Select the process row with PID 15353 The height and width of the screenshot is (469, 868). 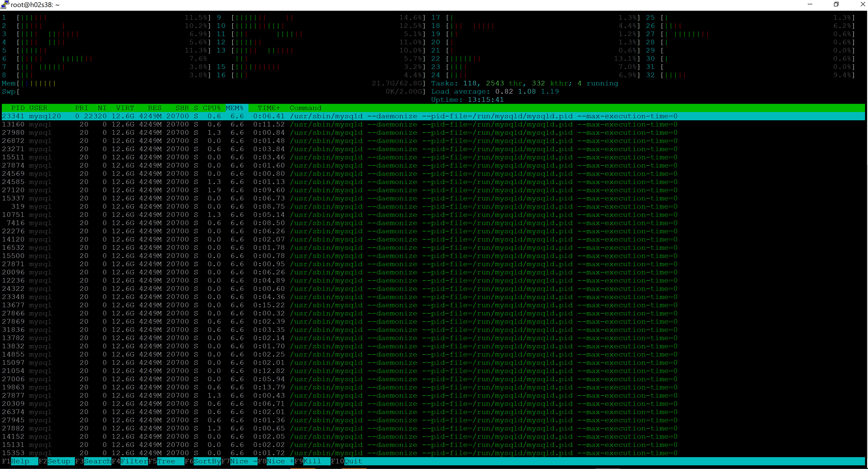[x=433, y=453]
